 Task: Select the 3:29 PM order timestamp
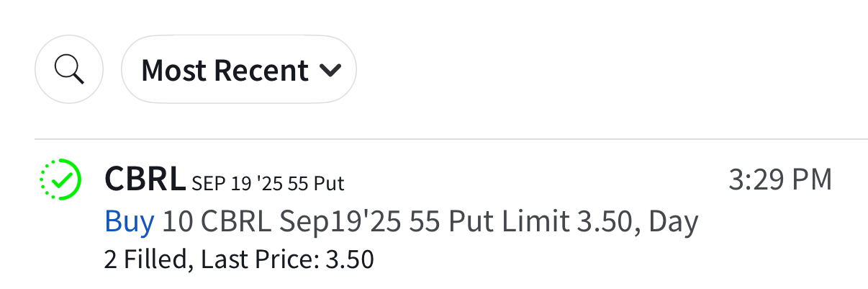(780, 179)
